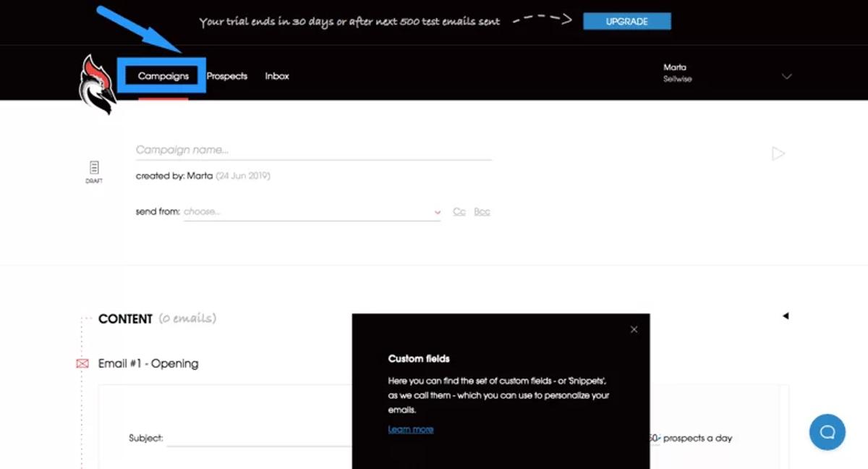Open the send from dropdown
The width and height of the screenshot is (868, 469).
[x=312, y=212]
